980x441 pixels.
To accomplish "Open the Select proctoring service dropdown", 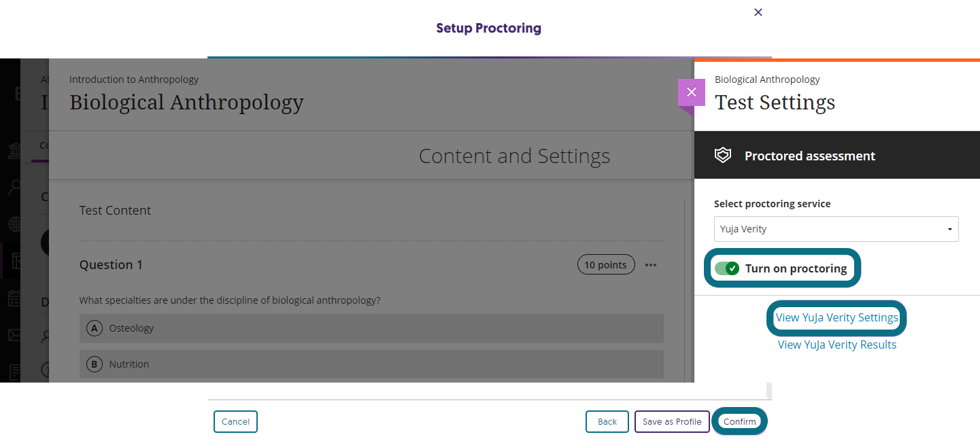I will (x=837, y=229).
